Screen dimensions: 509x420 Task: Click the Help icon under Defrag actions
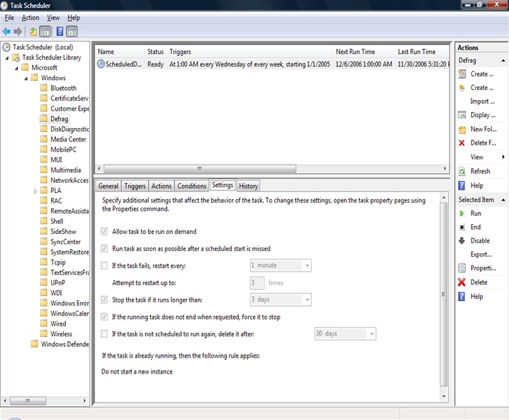(x=462, y=185)
